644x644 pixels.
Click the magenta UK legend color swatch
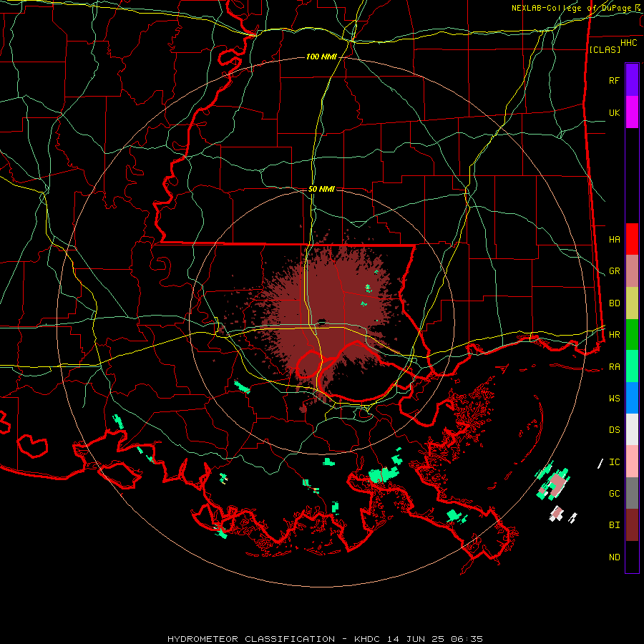[632, 112]
